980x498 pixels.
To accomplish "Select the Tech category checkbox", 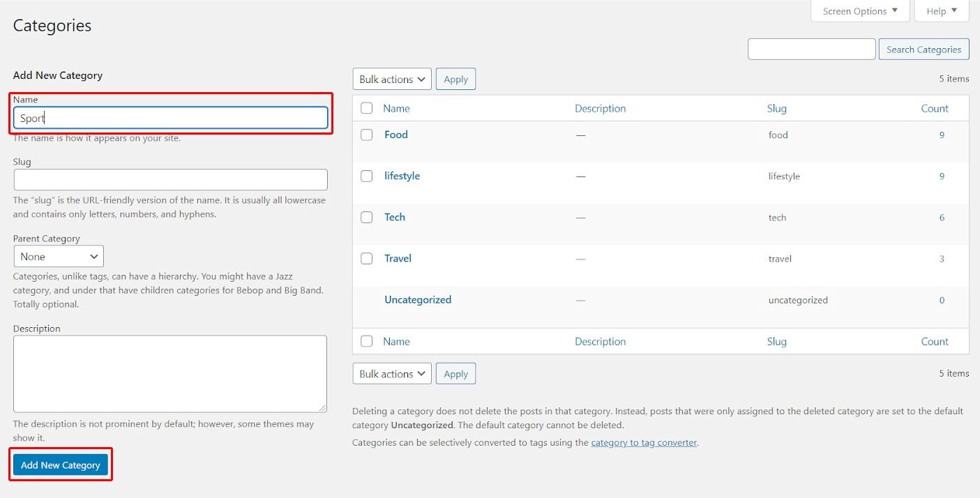I will click(366, 218).
